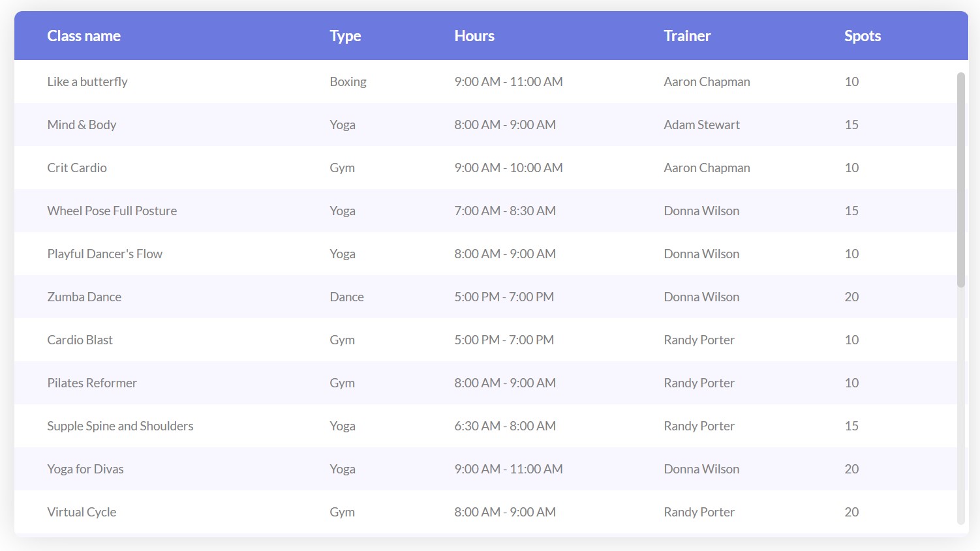Viewport: 980px width, 551px height.
Task: Click 'Aaron Chapman' in Crit Cardio row
Action: pos(707,168)
